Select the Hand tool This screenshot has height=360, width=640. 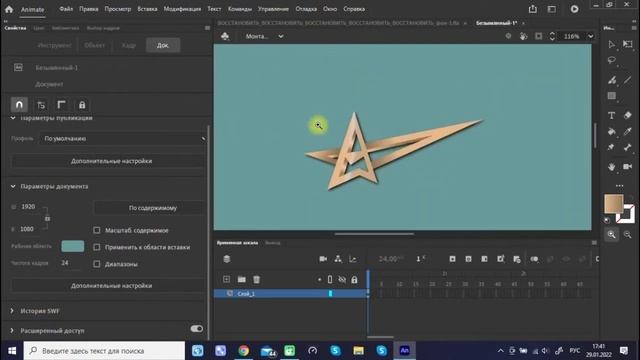(x=611, y=167)
